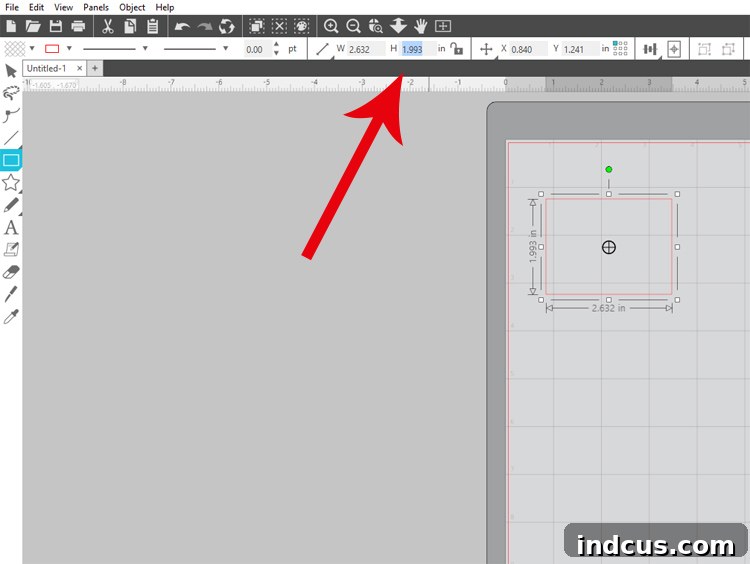Click the Copy icon

click(130, 26)
